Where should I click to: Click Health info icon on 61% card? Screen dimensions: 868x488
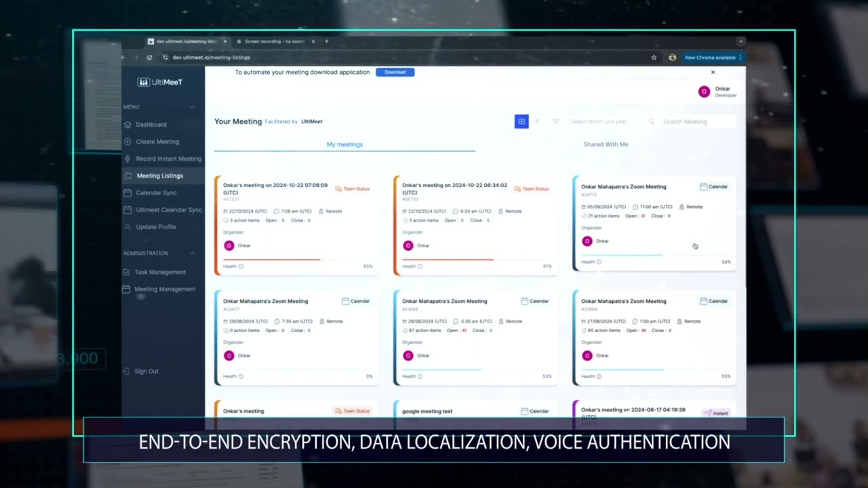tap(420, 266)
